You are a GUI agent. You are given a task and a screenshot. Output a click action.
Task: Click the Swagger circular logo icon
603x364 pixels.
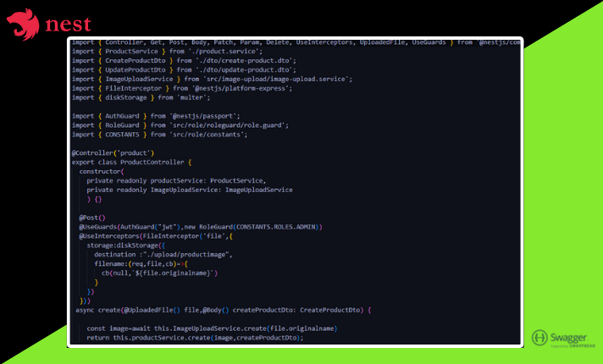(x=540, y=338)
